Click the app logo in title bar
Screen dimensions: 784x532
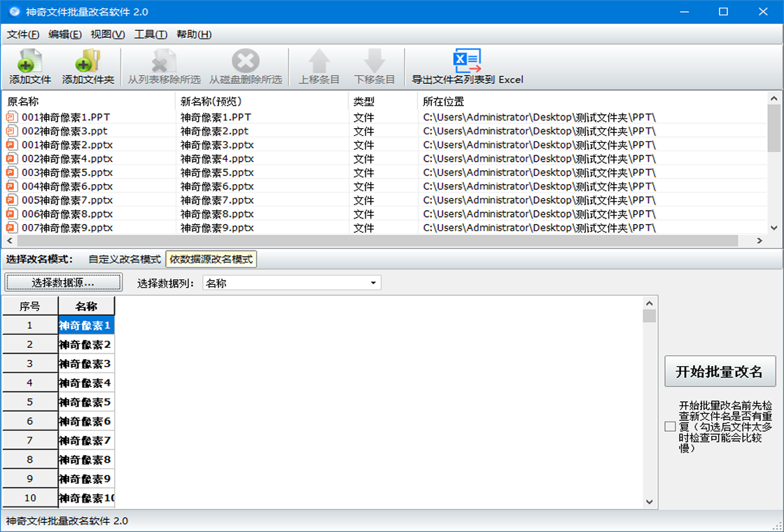pyautogui.click(x=15, y=11)
